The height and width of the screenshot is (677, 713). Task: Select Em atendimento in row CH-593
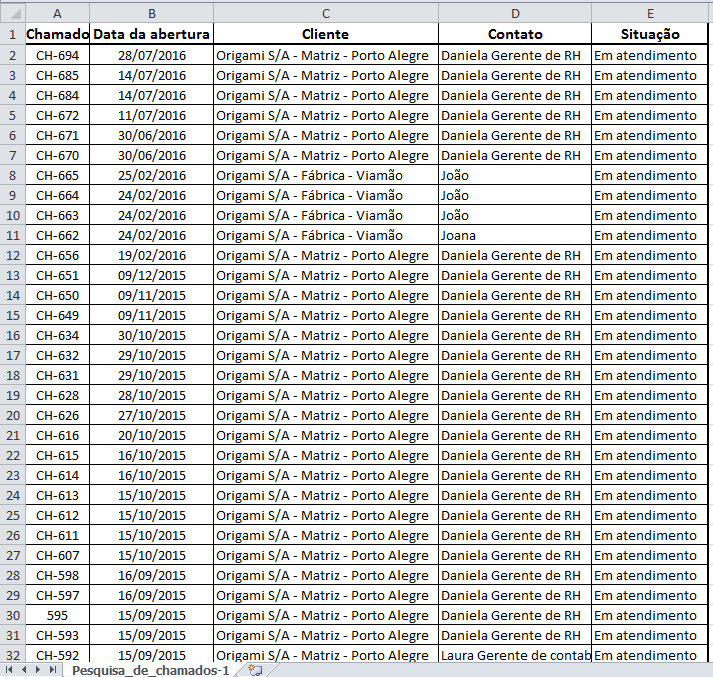pos(650,636)
